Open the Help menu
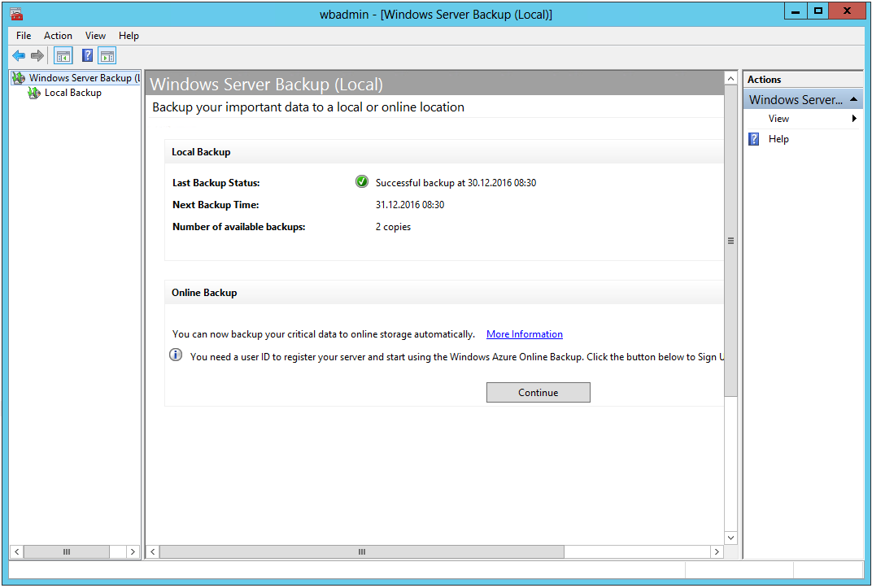 click(129, 36)
